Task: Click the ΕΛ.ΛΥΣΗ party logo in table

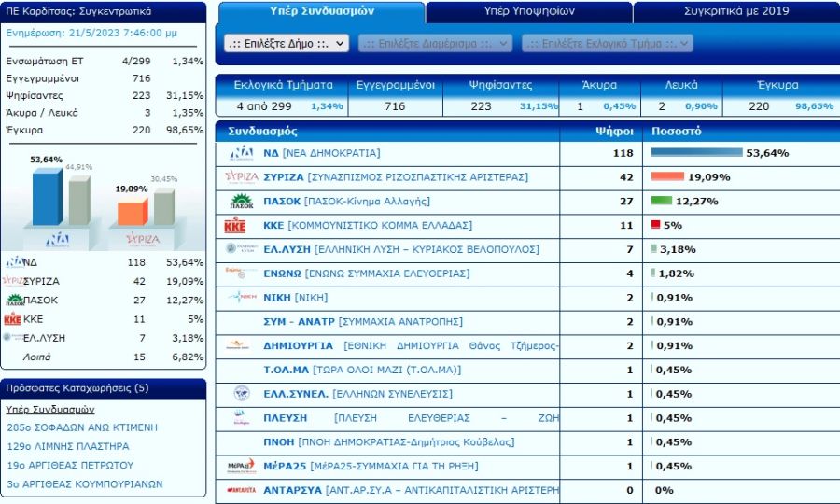Action: (x=240, y=248)
